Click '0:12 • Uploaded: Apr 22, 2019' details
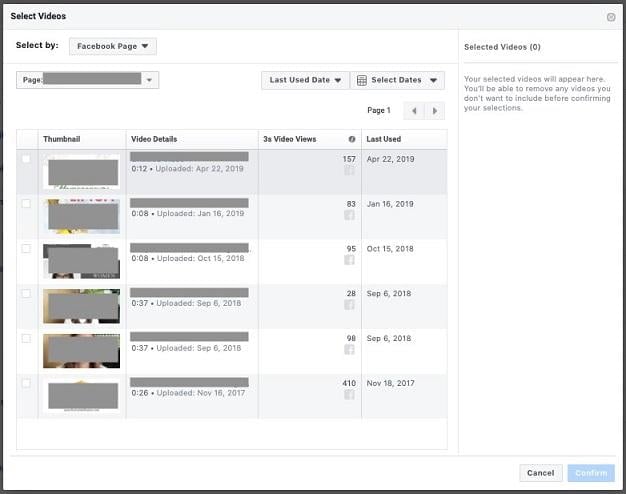This screenshot has height=494, width=626. [x=187, y=169]
